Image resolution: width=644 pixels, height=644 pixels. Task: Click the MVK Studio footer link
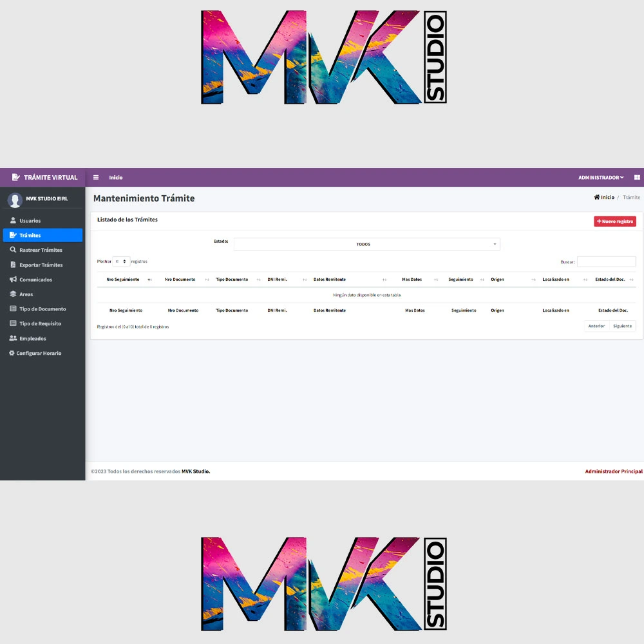click(196, 471)
